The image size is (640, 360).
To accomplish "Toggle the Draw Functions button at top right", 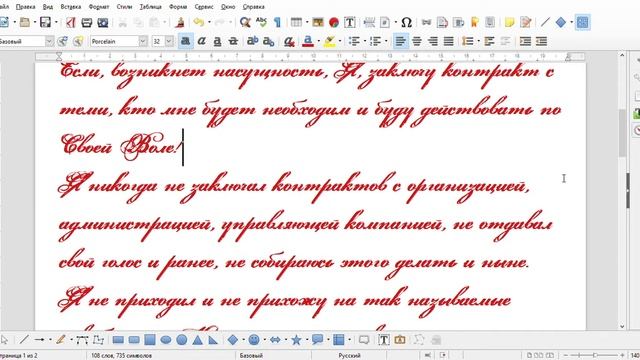I will click(582, 22).
